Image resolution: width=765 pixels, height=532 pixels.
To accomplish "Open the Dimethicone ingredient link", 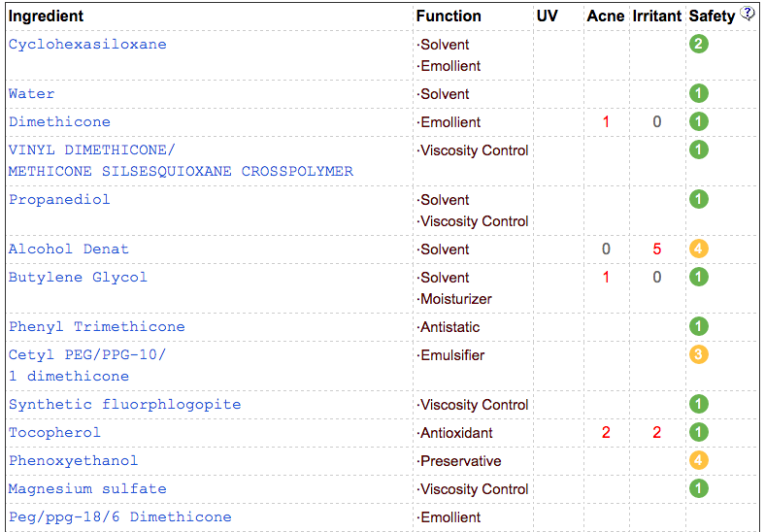I will [59, 121].
